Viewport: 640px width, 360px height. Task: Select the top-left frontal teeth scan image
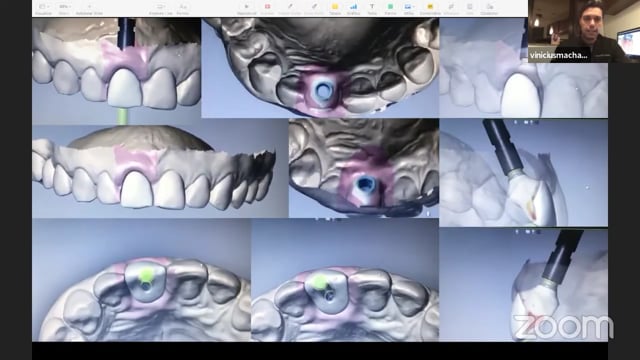pyautogui.click(x=116, y=71)
